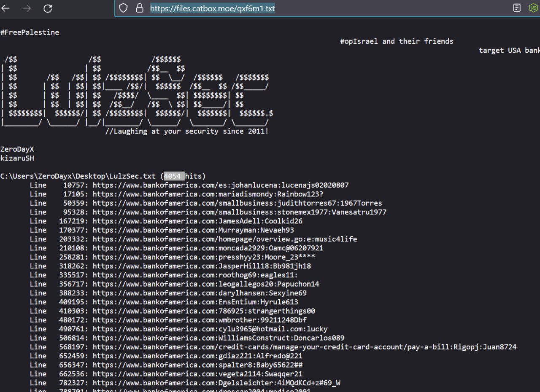Click line number 17105

[74, 194]
